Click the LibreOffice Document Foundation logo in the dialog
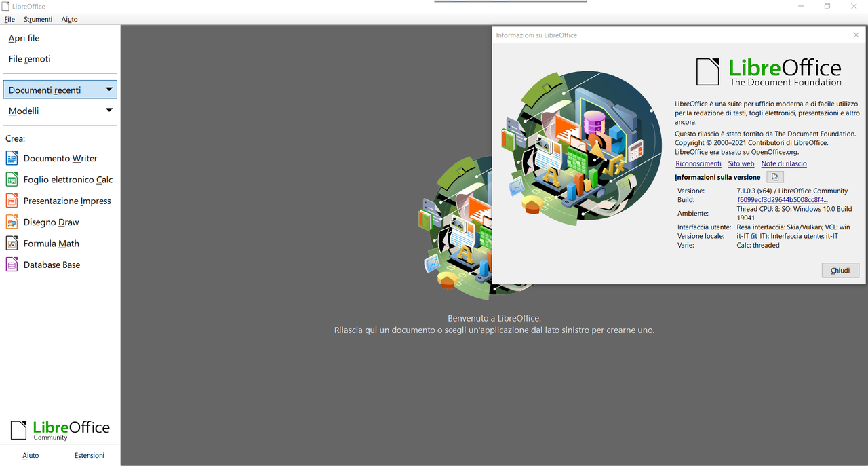The width and height of the screenshot is (868, 466). 769,72
